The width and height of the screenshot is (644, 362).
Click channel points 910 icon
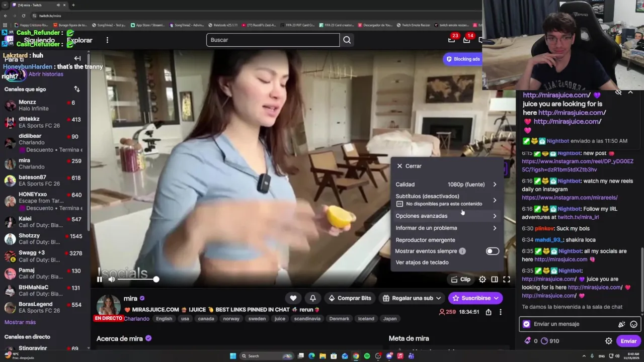544,341
